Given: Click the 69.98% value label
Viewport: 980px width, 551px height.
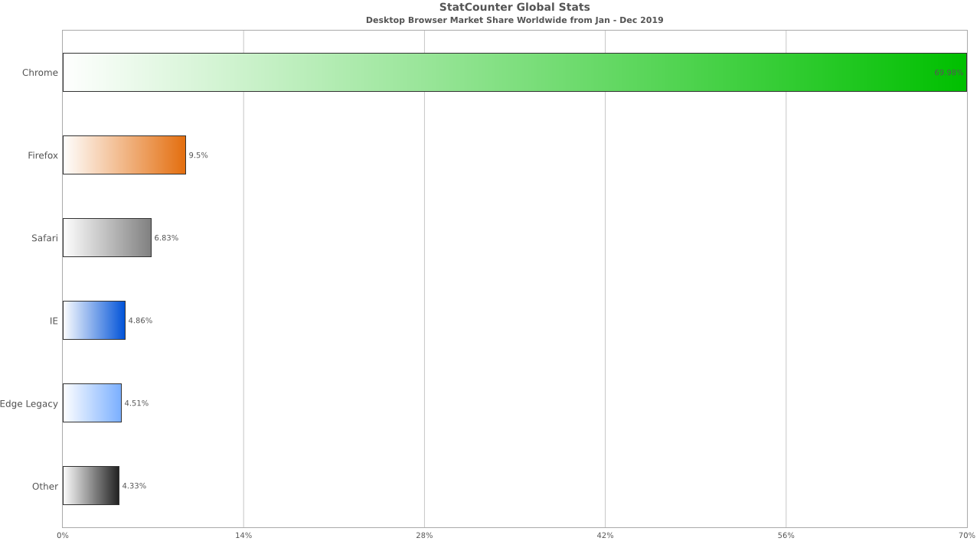Looking at the screenshot, I should tap(949, 73).
